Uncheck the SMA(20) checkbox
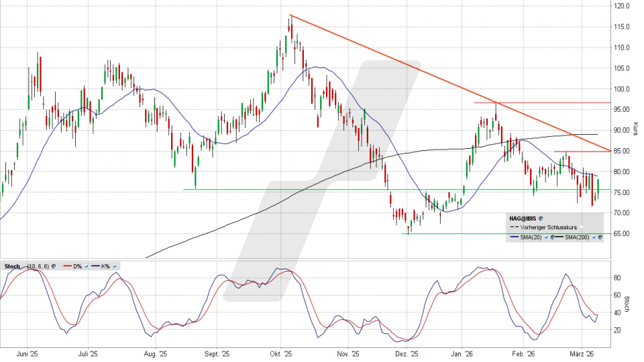Screen dimensions: 644x362 pyautogui.click(x=545, y=237)
